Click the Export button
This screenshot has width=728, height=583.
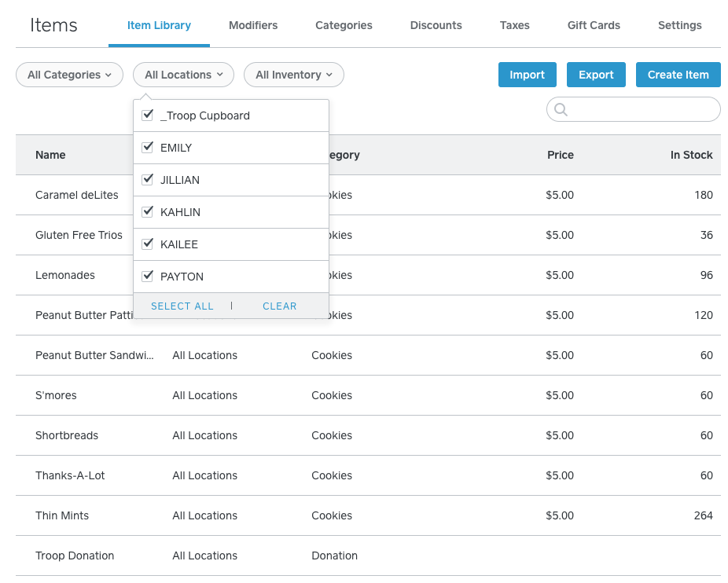click(x=596, y=75)
